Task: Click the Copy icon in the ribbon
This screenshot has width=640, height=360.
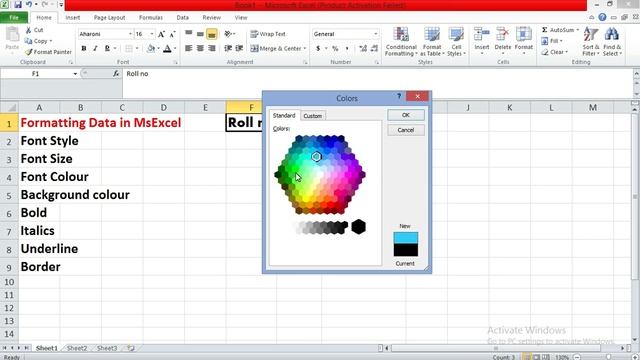Action: pos(29,41)
